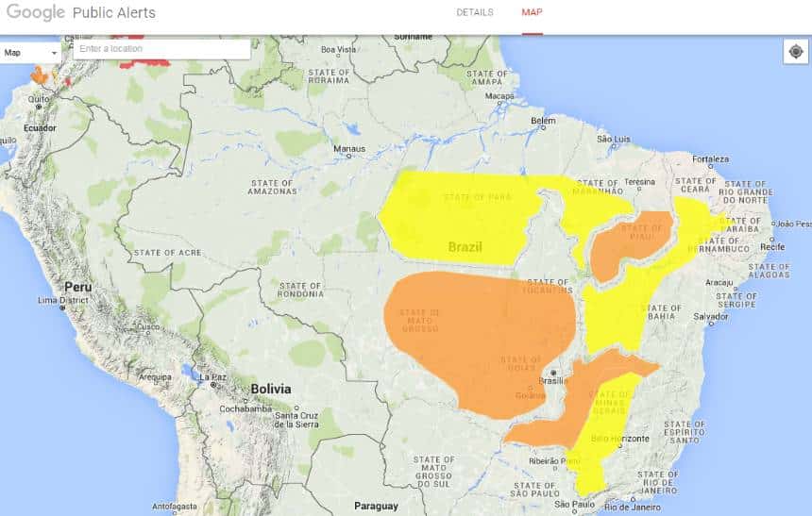Viewport: 812px width, 516px height.
Task: Click the Salvador city label
Action: click(x=710, y=316)
